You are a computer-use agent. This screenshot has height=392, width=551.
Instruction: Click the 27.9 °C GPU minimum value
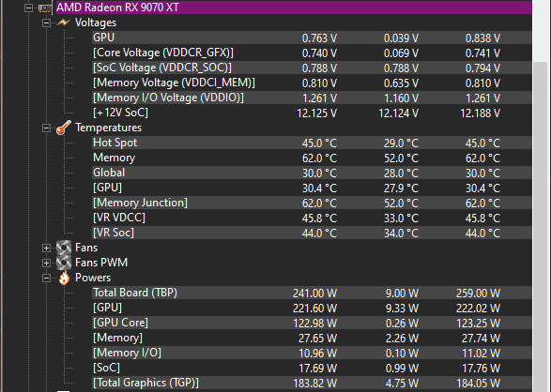click(x=401, y=188)
